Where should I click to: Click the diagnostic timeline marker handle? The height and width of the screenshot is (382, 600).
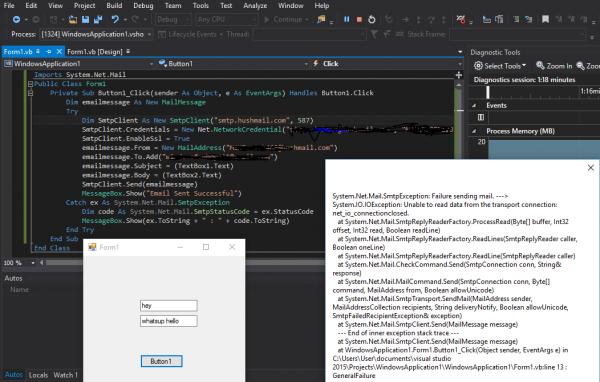[x=488, y=92]
